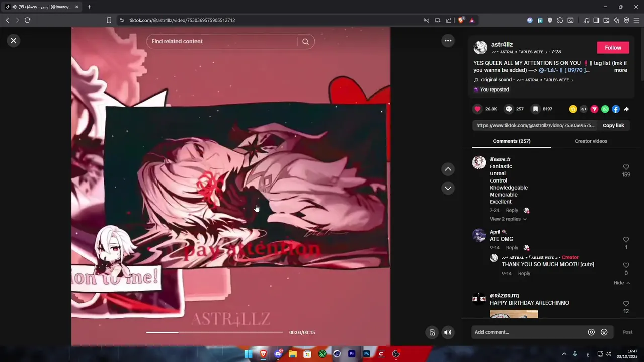Viewport: 644px width, 362px height.
Task: Mute the video with speaker icon
Action: tap(448, 332)
